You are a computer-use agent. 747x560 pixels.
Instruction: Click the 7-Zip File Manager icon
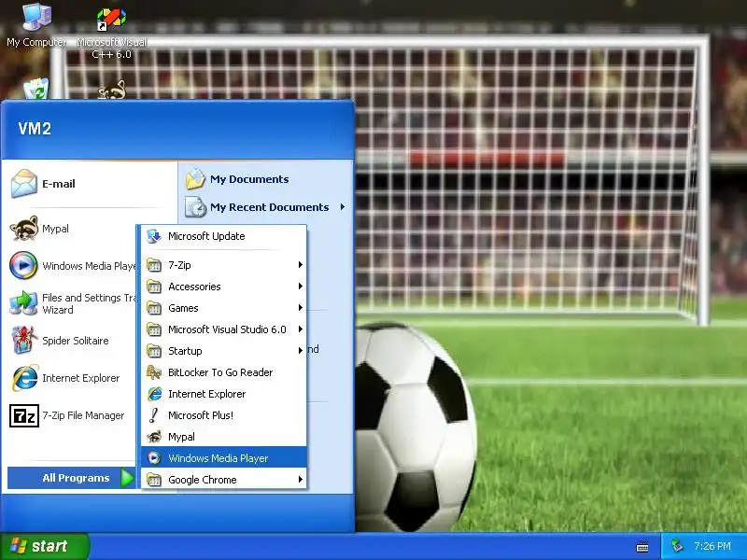click(24, 415)
